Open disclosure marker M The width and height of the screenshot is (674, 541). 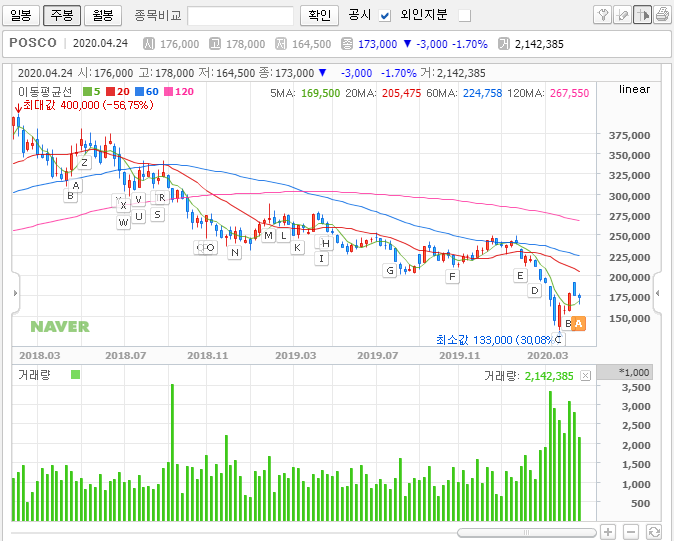coord(268,235)
